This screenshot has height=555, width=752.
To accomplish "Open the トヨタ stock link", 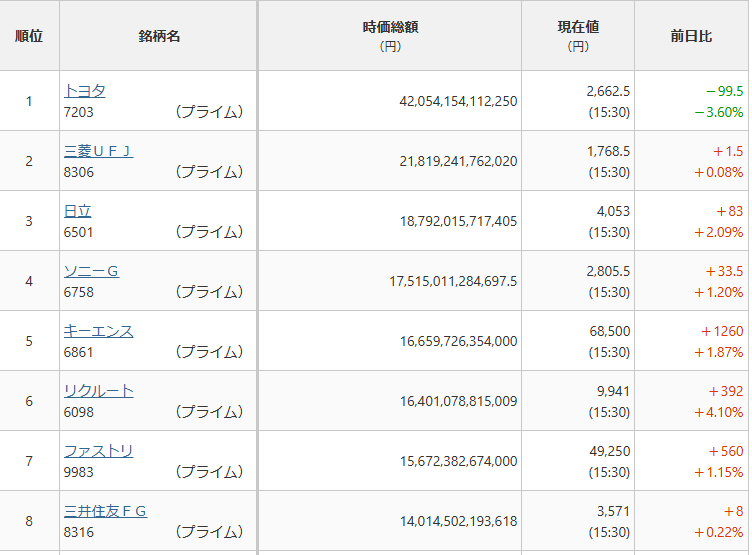I will click(x=84, y=91).
